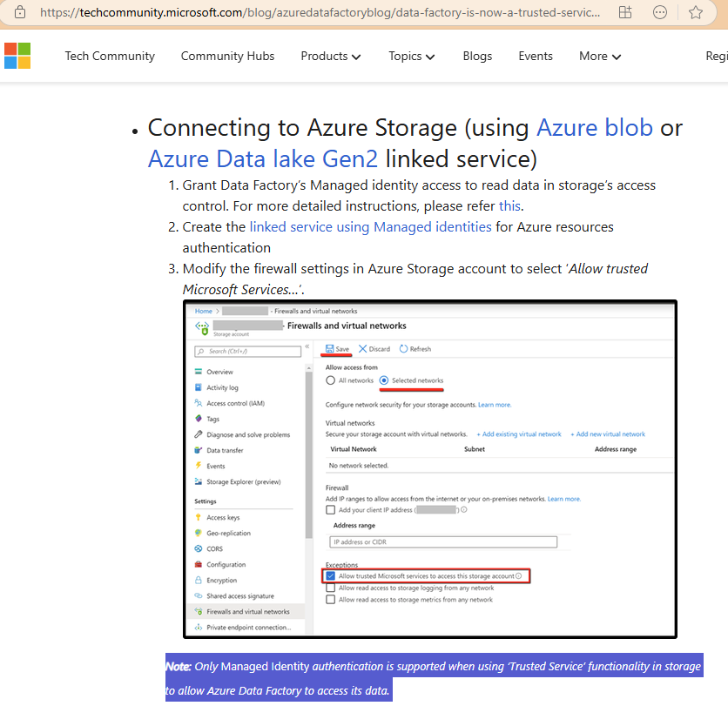Expand the More dropdown menu
728x726 pixels.
tap(599, 57)
